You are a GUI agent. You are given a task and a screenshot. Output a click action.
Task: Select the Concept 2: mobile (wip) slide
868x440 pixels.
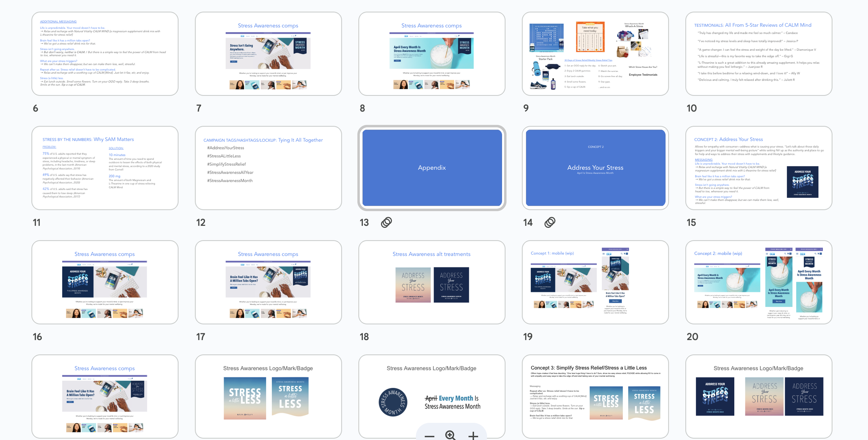point(759,282)
